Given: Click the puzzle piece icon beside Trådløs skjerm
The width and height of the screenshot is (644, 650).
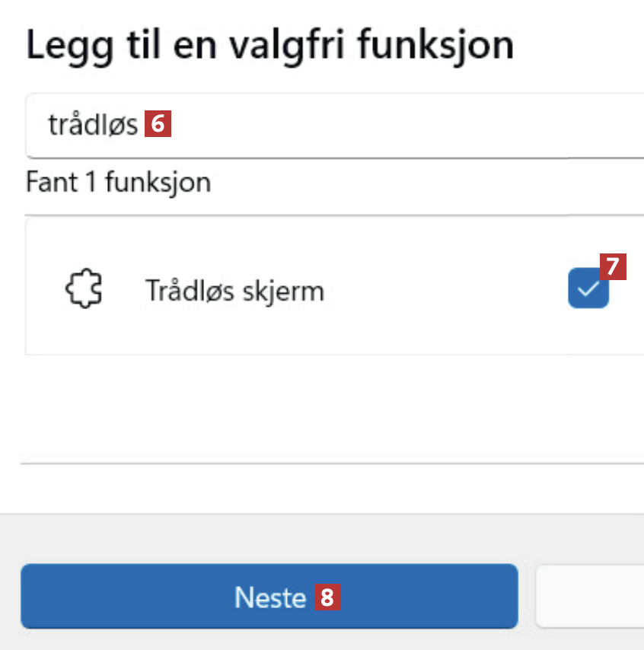Looking at the screenshot, I should [x=83, y=289].
